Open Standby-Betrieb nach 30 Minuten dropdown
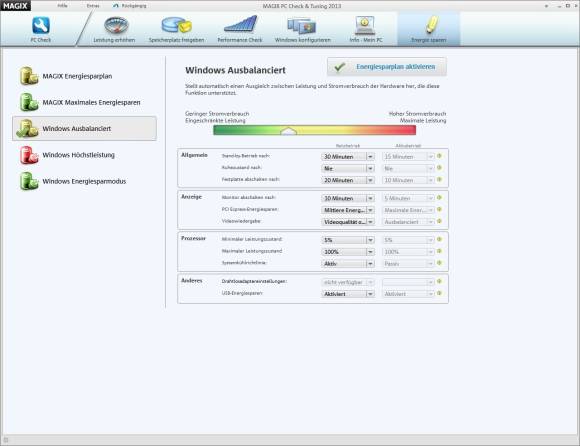The image size is (580, 446). (348, 156)
